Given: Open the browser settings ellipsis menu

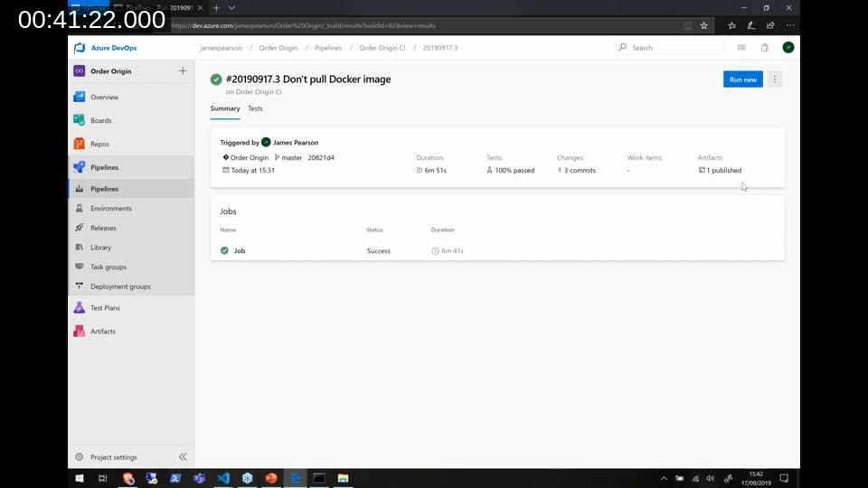Looking at the screenshot, I should click(790, 25).
